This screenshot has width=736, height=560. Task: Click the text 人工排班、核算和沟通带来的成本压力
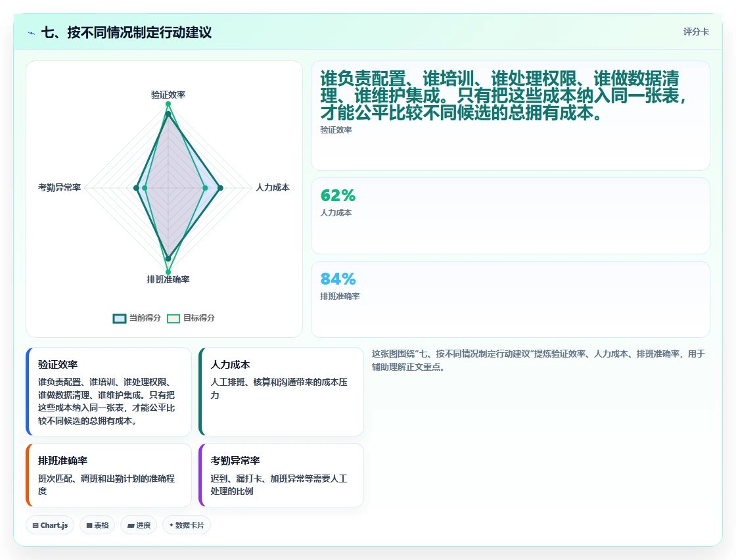tap(279, 388)
